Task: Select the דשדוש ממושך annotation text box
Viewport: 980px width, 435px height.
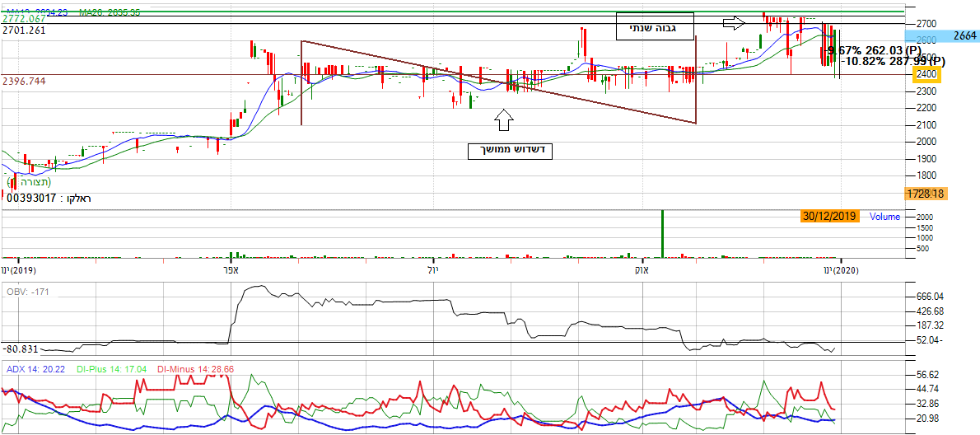Action: pos(511,151)
